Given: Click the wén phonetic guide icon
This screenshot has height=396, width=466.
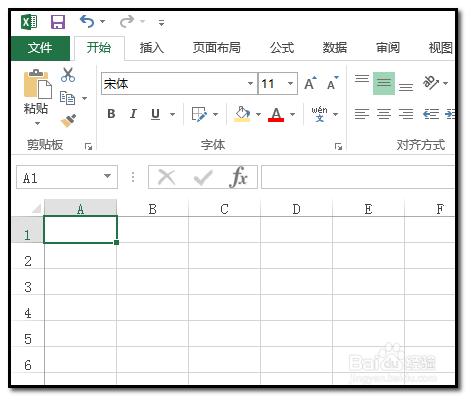Looking at the screenshot, I should tap(320, 114).
